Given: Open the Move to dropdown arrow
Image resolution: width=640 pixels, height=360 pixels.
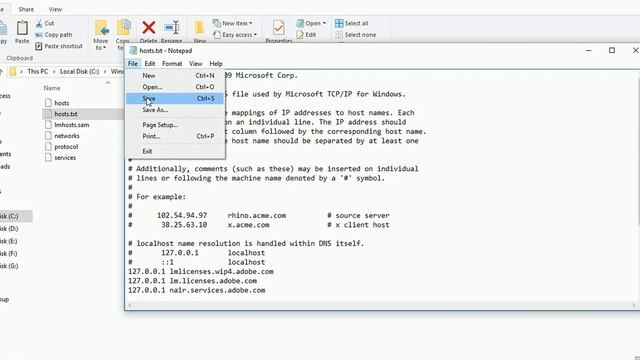Looking at the screenshot, I should [x=104, y=48].
